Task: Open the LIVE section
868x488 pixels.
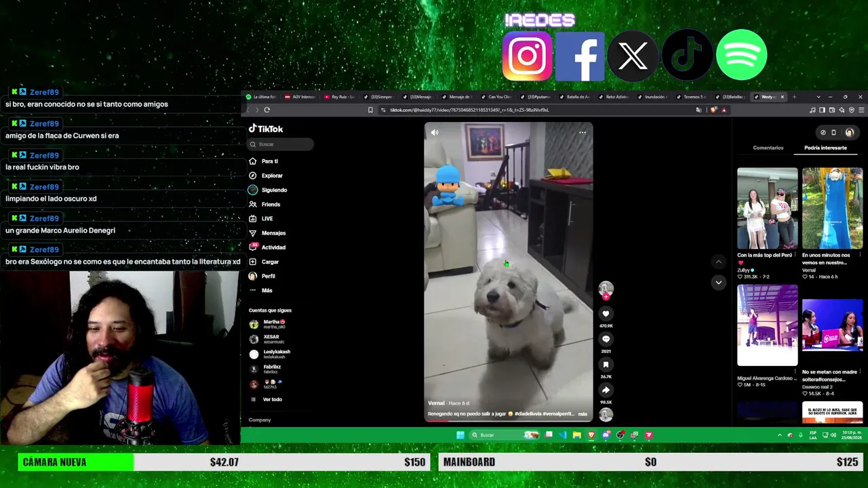Action: [261, 218]
